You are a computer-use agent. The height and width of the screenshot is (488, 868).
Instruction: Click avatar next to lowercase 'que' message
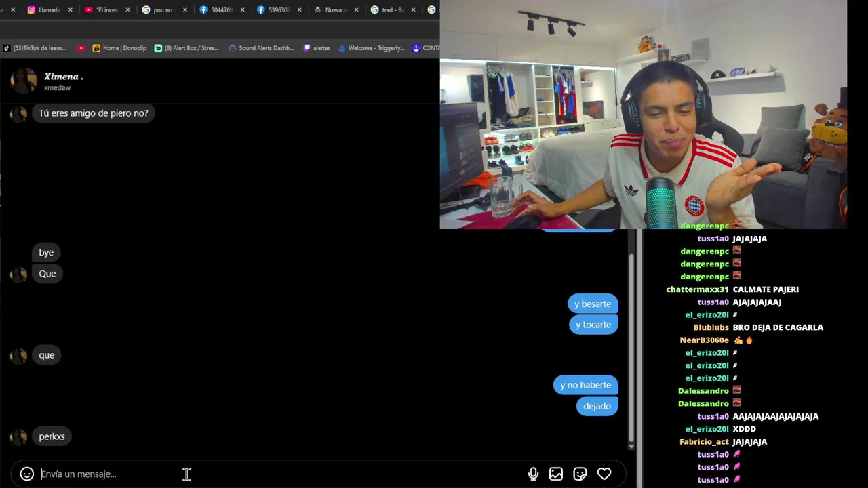pyautogui.click(x=19, y=356)
